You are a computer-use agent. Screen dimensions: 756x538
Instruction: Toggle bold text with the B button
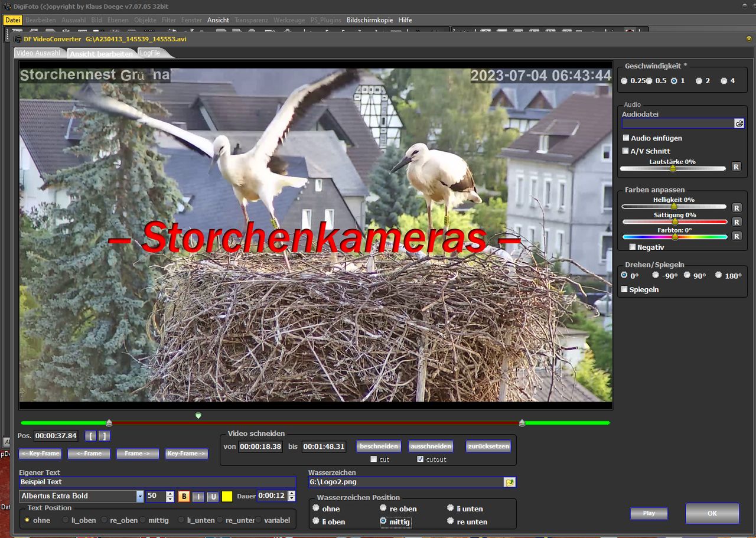184,497
